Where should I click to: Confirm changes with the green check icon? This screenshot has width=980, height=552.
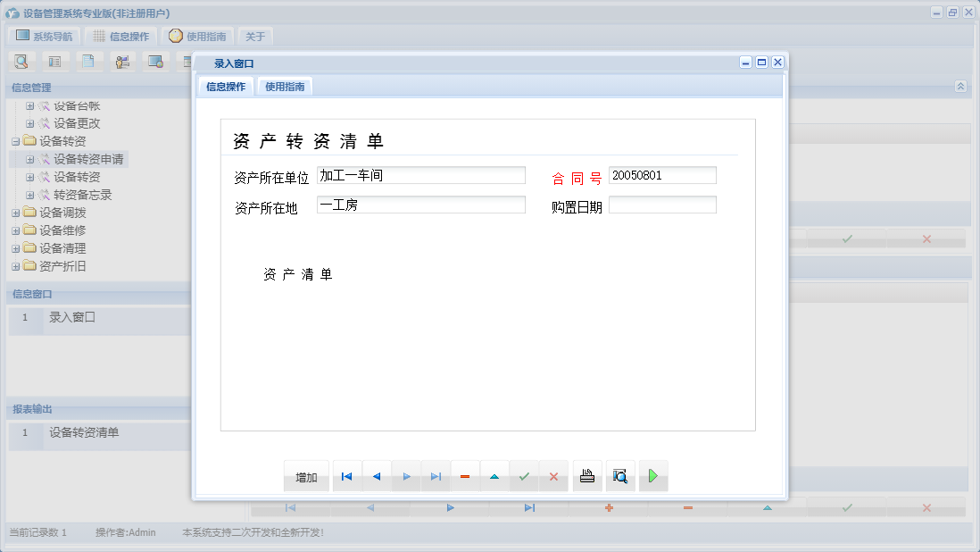point(524,476)
